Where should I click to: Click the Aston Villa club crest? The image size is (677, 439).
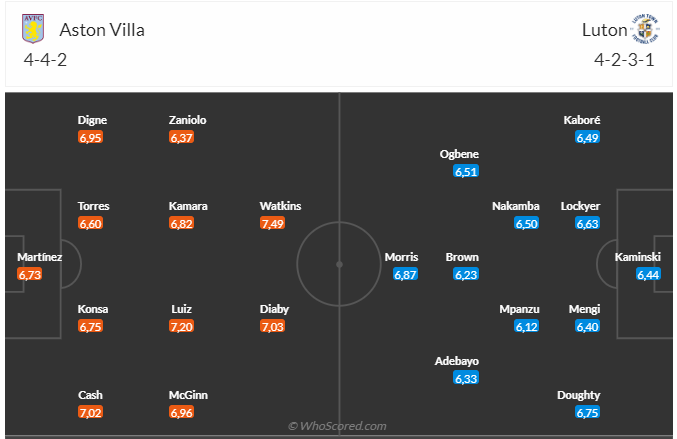pos(34,29)
